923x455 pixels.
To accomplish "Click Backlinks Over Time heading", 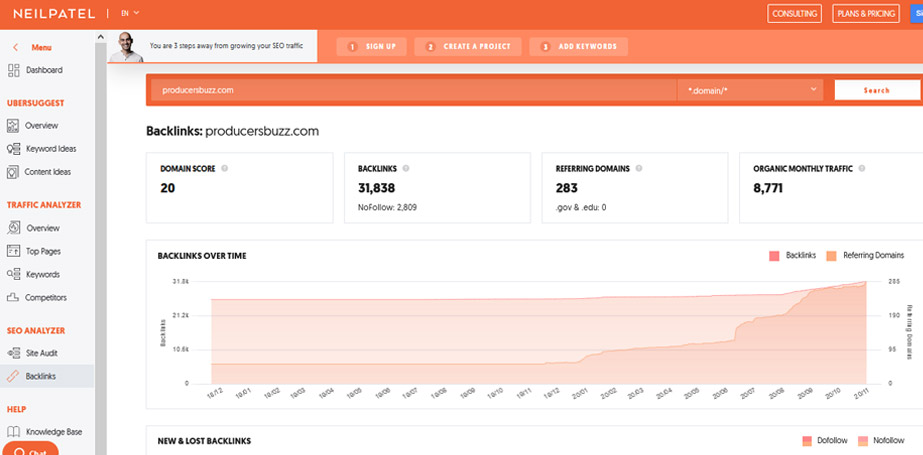I will (202, 256).
